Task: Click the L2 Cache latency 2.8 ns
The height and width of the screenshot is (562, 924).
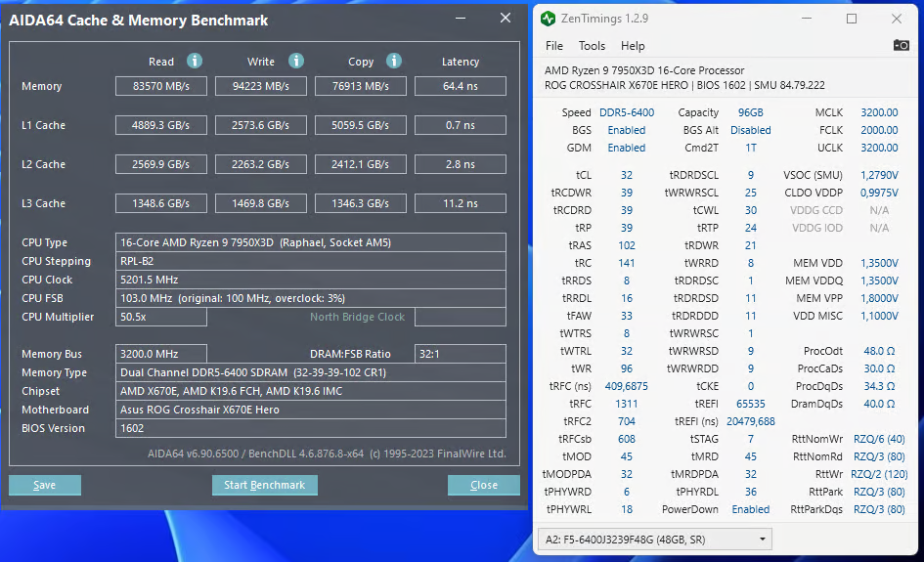Action: (461, 164)
